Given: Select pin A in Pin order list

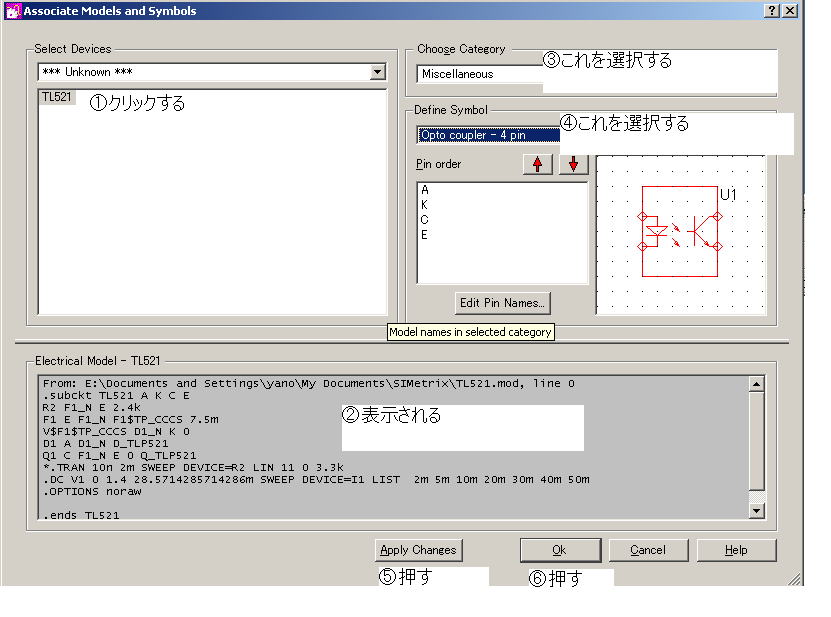Looking at the screenshot, I should (425, 190).
